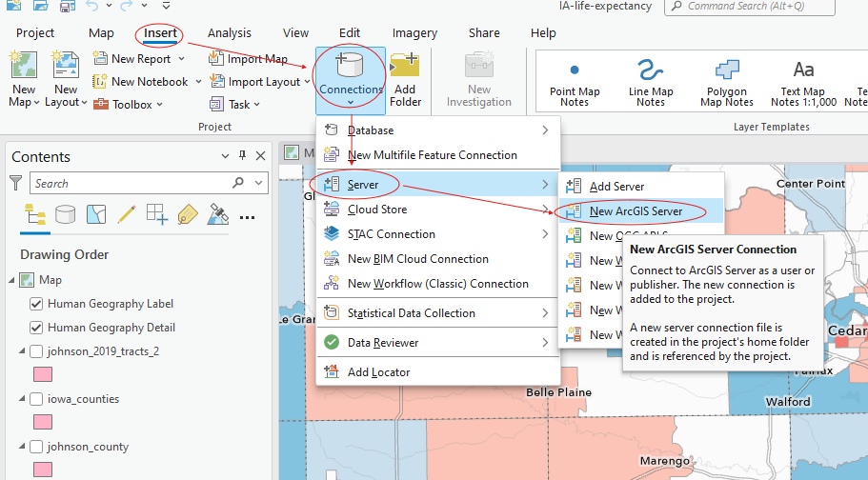
Task: Click Import Map in the ribbon
Action: tap(249, 59)
